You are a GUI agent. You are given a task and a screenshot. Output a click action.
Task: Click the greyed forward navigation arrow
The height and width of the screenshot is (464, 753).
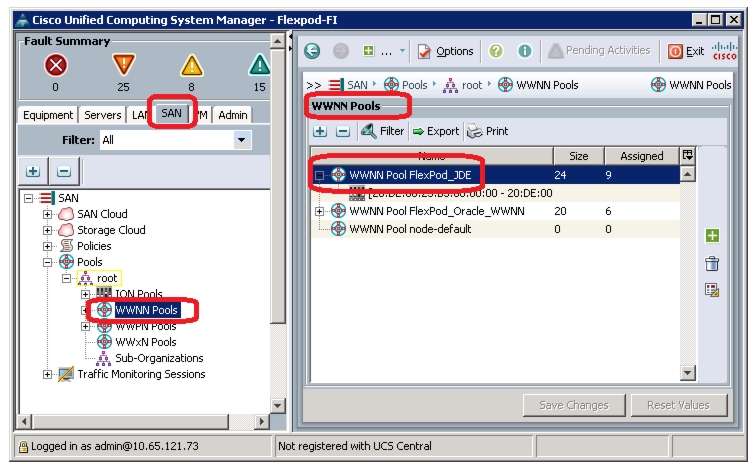[341, 50]
